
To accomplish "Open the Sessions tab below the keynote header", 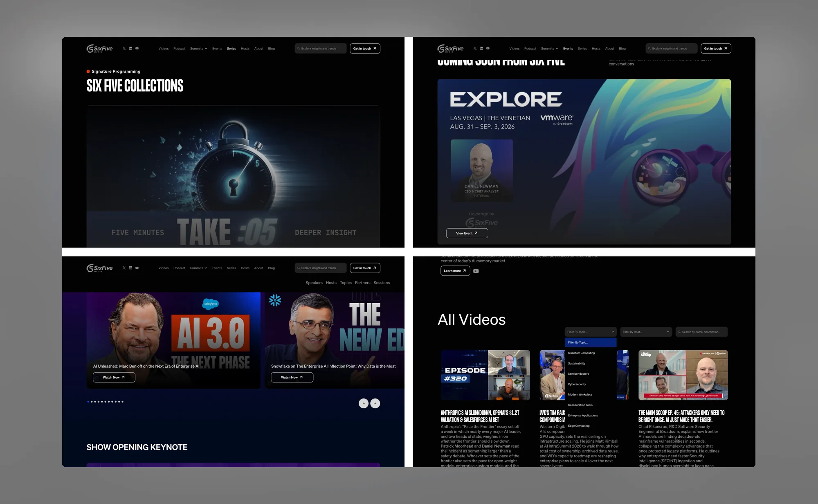I will tap(381, 283).
